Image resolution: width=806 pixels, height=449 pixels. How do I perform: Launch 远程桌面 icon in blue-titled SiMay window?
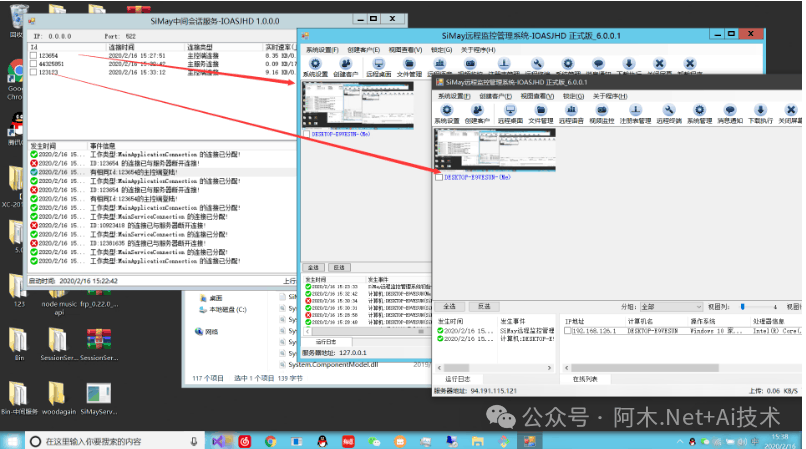379,67
